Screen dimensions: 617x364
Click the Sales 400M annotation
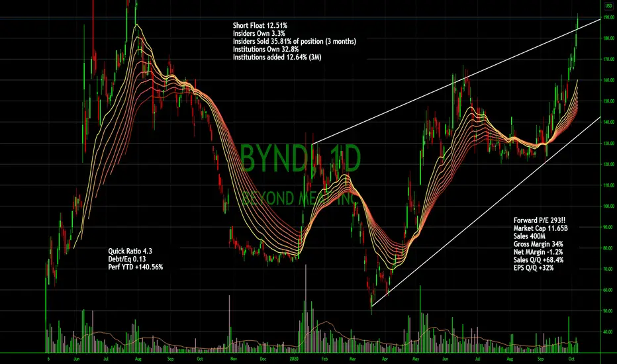coord(529,236)
